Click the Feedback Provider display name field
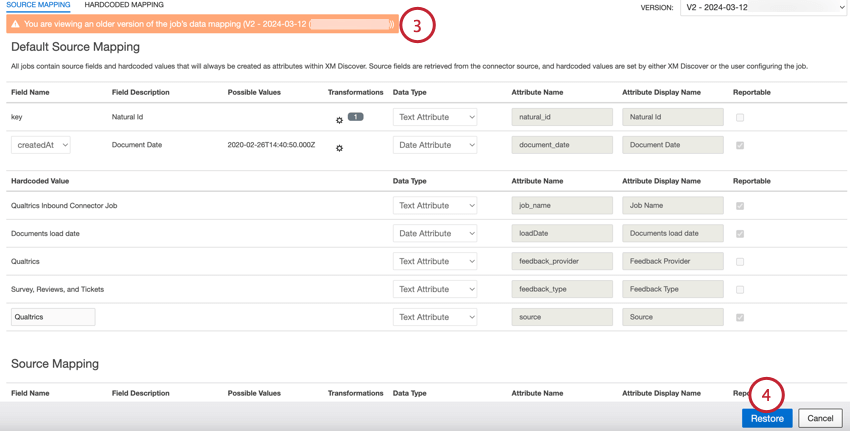Viewport: 850px width, 431px height. click(672, 261)
